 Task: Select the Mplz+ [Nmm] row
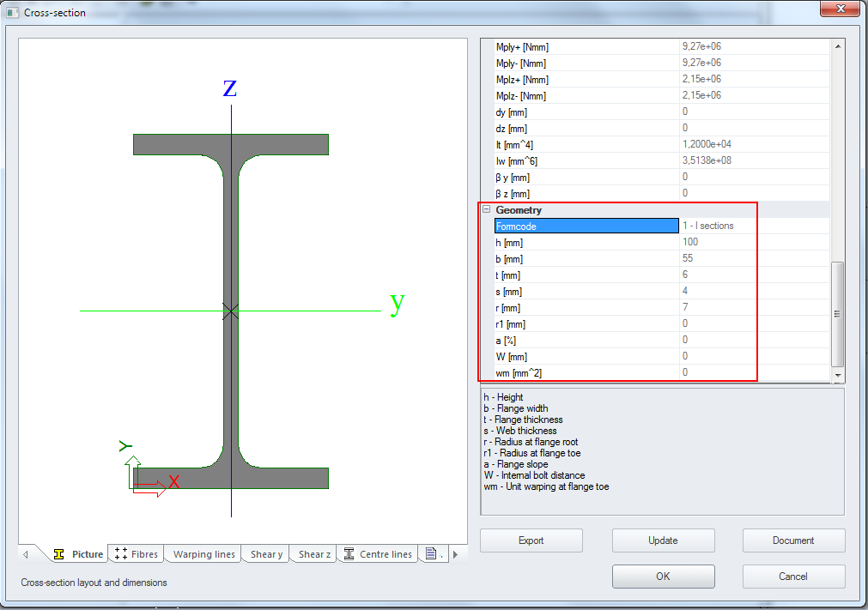662,79
